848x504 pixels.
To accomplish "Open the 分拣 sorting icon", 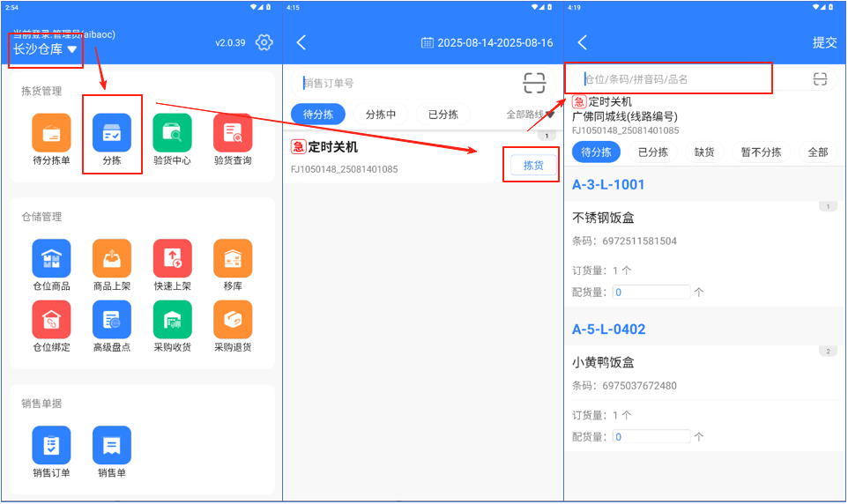I will 112,134.
